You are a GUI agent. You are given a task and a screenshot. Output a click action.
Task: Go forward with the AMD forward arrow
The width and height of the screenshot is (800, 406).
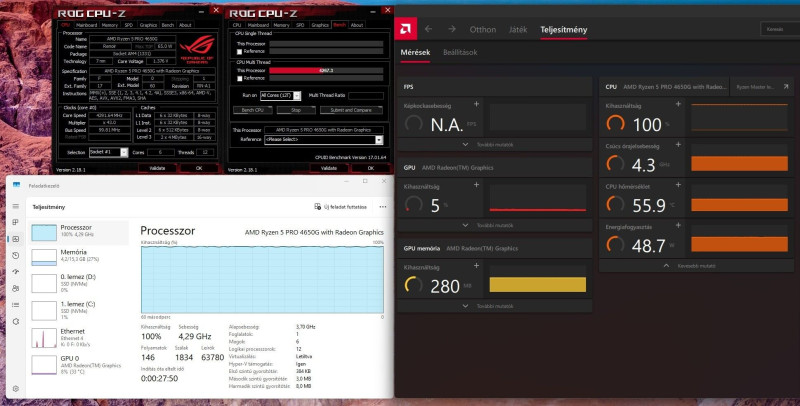click(x=452, y=29)
